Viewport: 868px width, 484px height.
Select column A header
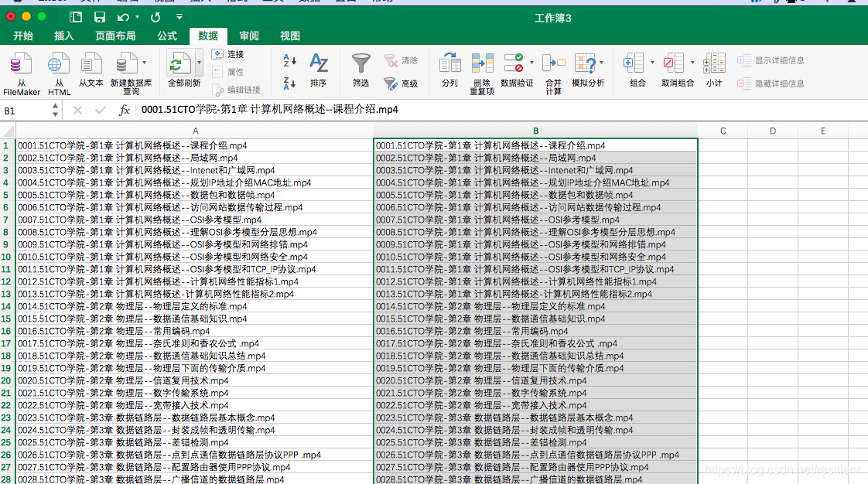tap(195, 131)
